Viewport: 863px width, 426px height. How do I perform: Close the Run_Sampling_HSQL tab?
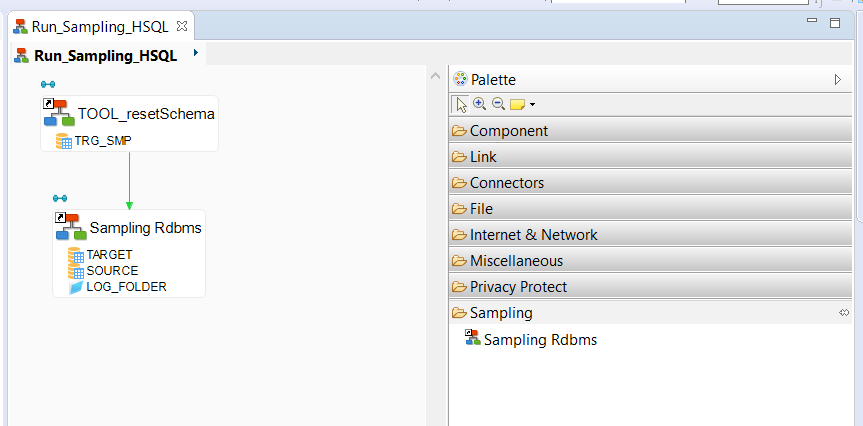pos(182,26)
